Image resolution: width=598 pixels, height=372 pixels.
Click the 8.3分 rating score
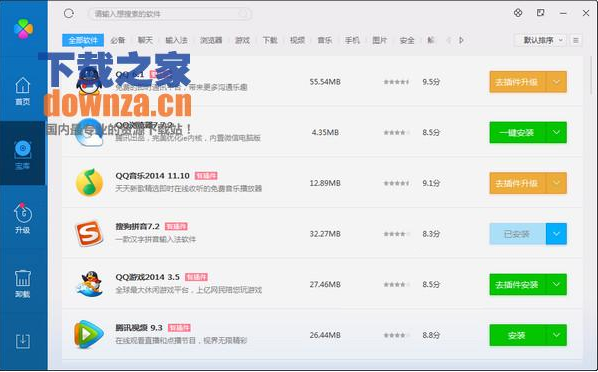(x=431, y=234)
